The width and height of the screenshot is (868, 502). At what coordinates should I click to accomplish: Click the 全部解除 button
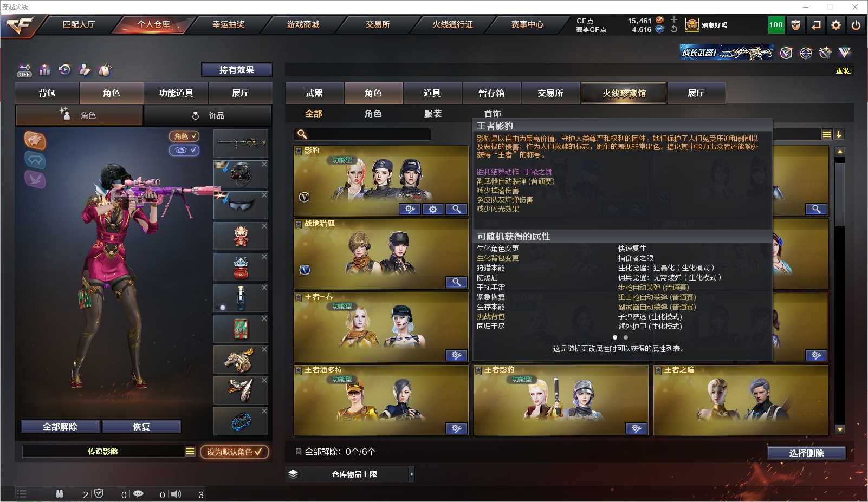pyautogui.click(x=60, y=427)
